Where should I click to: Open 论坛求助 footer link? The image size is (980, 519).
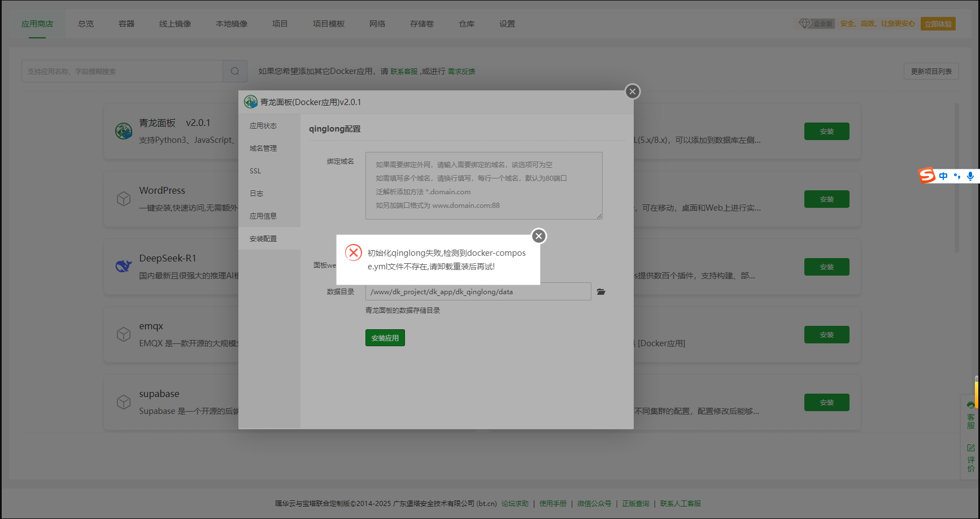515,504
